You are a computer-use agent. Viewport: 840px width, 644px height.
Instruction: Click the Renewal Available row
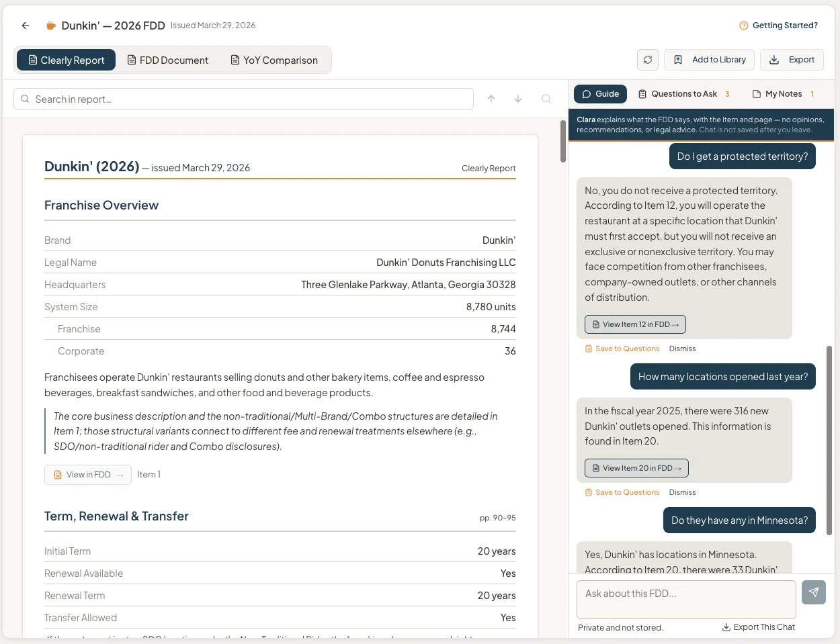point(280,573)
